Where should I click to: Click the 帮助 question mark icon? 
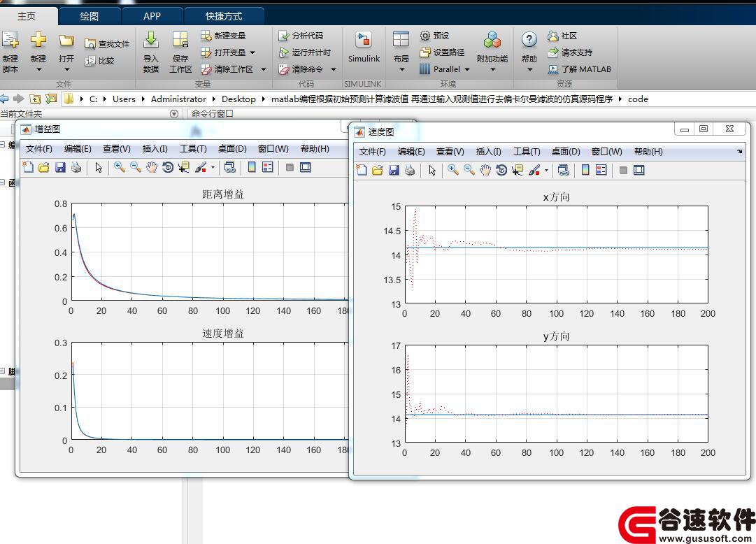[x=529, y=40]
